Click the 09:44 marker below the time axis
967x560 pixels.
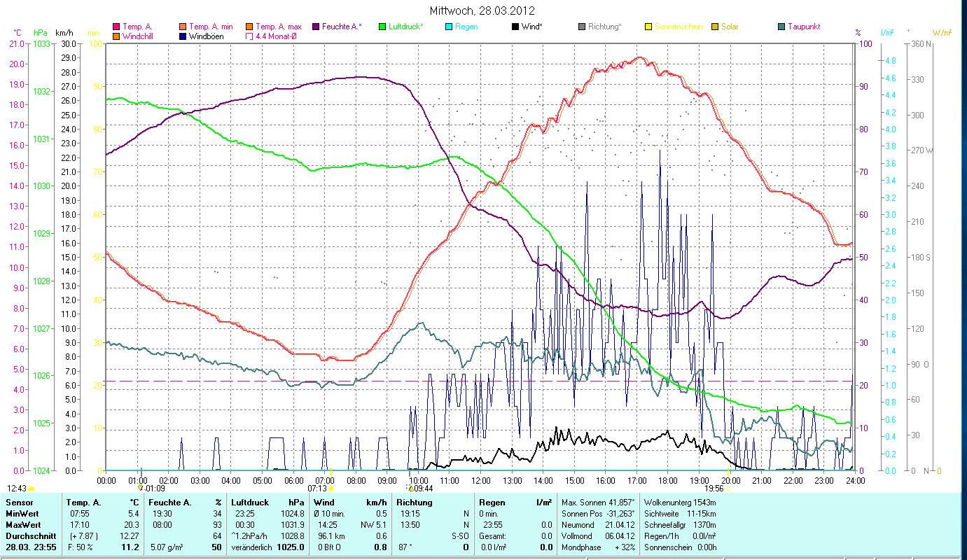(410, 488)
